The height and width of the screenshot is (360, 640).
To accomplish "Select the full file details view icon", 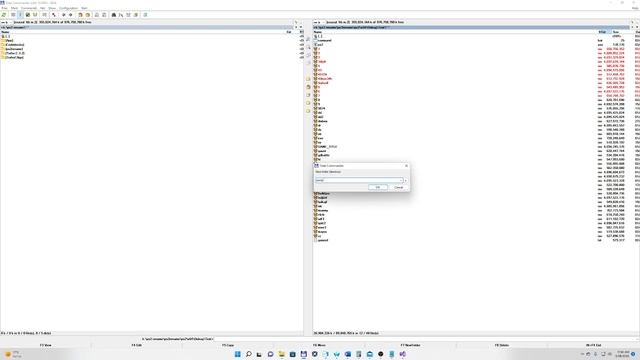I will 20,15.
